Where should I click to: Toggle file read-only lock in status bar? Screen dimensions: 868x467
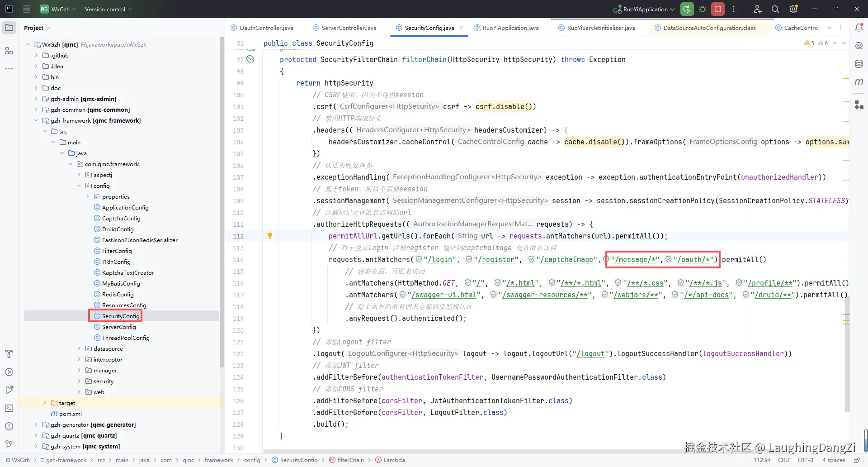click(856, 460)
